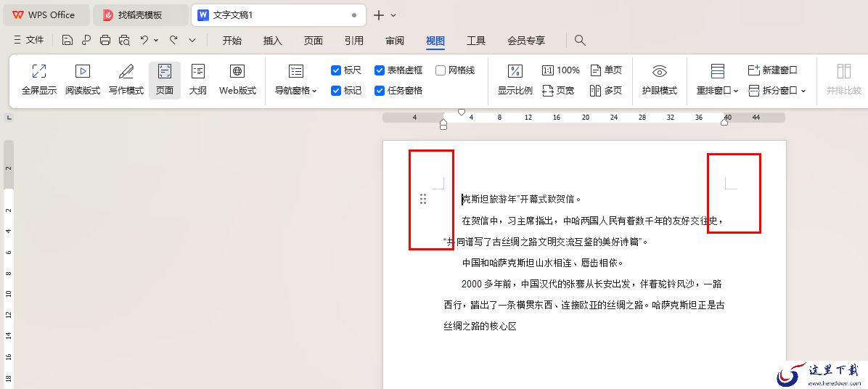Uncheck Table Gridlines (表格虚框) checkbox
This screenshot has width=868, height=389.
pos(379,70)
